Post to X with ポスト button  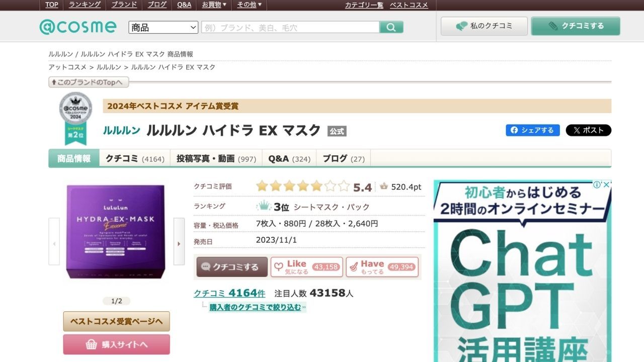tap(589, 130)
